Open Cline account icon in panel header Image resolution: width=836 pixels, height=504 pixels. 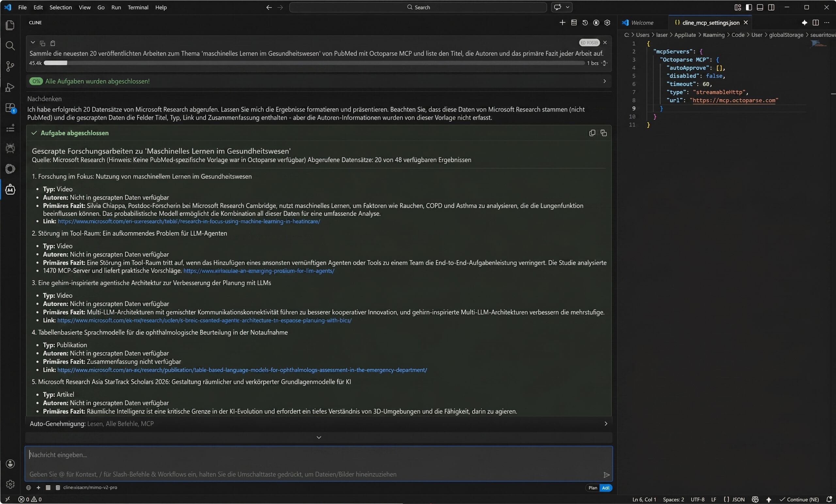pyautogui.click(x=596, y=23)
